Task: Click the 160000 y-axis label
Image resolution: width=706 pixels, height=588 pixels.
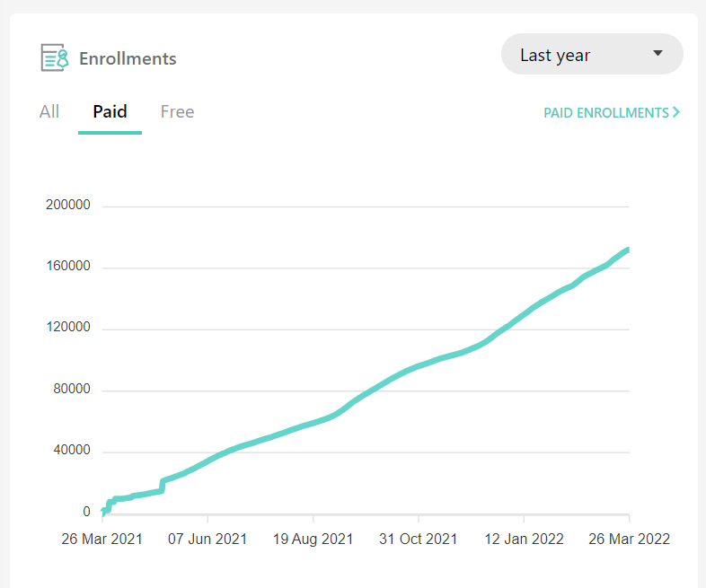Action: 68,267
